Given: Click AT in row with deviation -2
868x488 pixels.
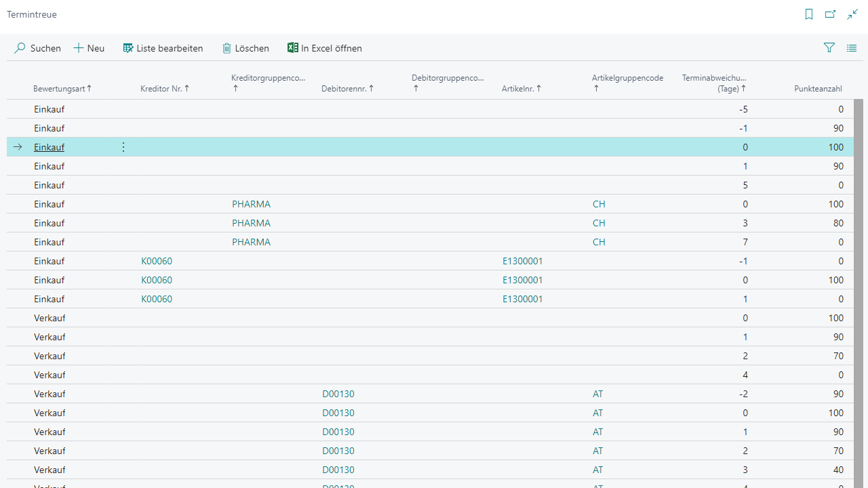Looking at the screenshot, I should click(598, 394).
